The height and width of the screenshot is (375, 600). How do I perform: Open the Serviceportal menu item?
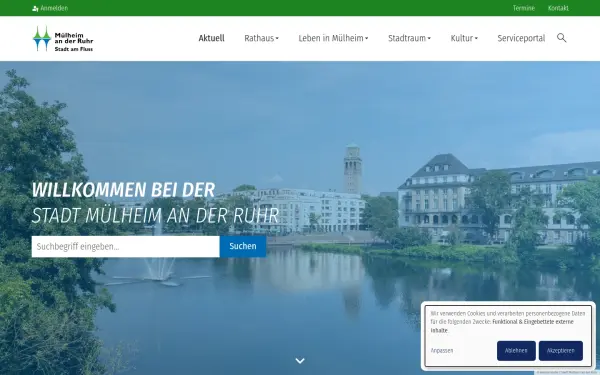[x=521, y=38]
